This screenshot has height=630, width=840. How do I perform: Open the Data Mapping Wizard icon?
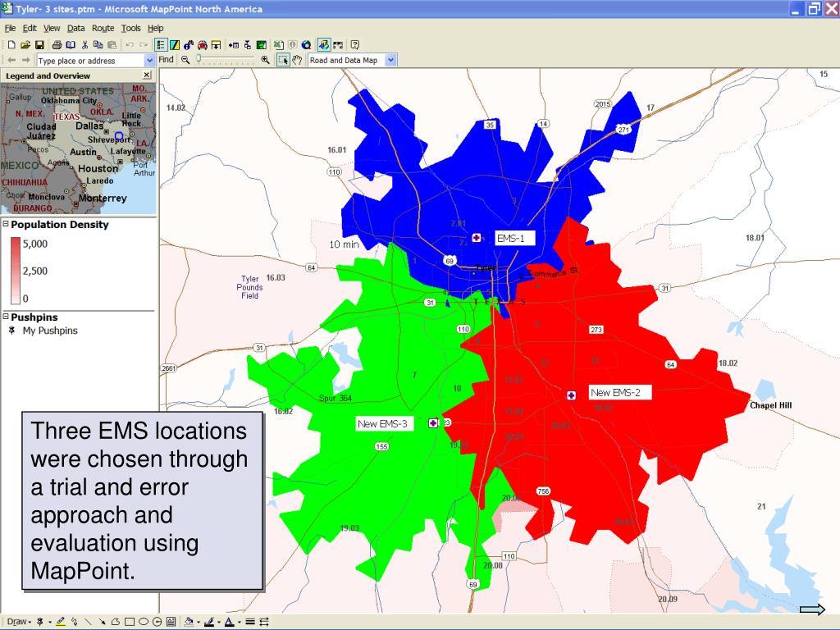pos(262,45)
